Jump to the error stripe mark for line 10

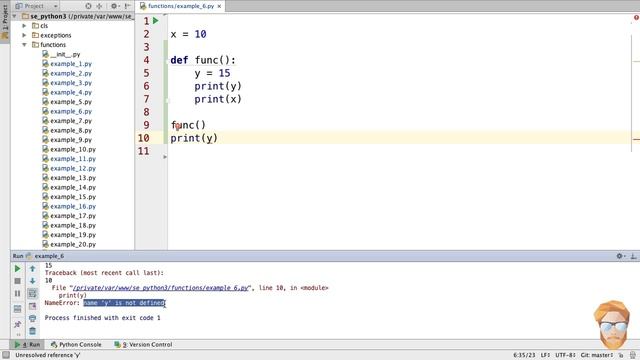click(636, 139)
